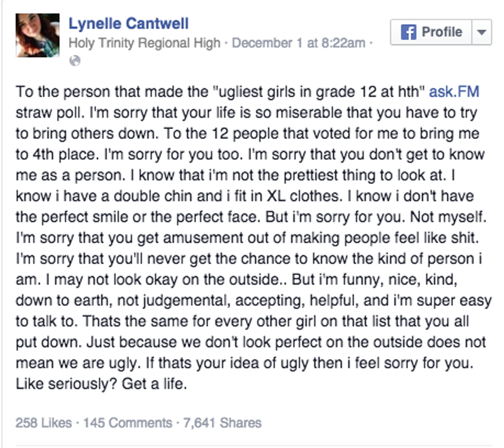
Task: Open the Holy Trinity Regional High link
Action: [x=144, y=43]
